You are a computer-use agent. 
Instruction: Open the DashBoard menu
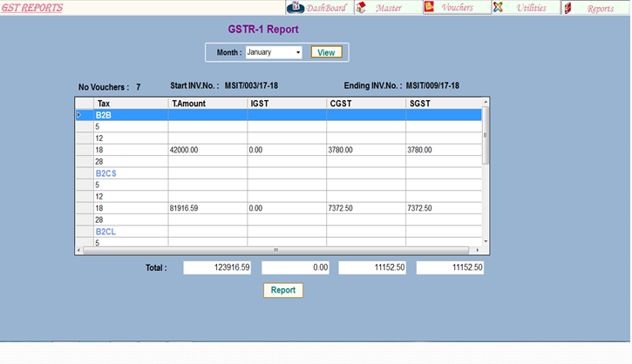(320, 7)
